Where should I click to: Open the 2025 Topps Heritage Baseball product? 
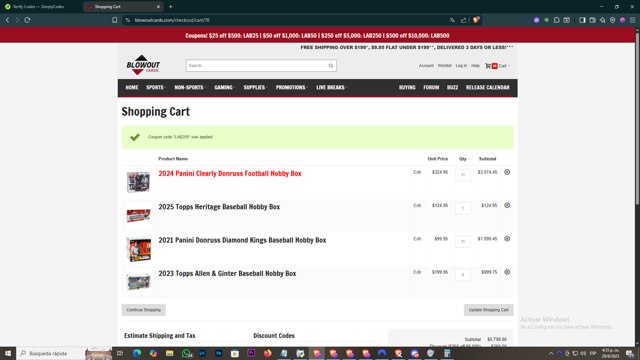(x=219, y=207)
